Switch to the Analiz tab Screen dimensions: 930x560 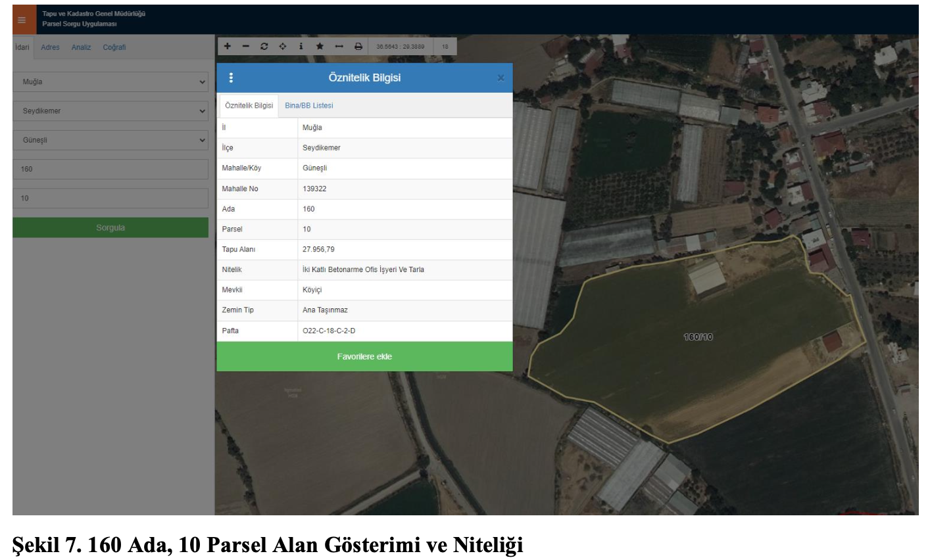click(x=81, y=47)
